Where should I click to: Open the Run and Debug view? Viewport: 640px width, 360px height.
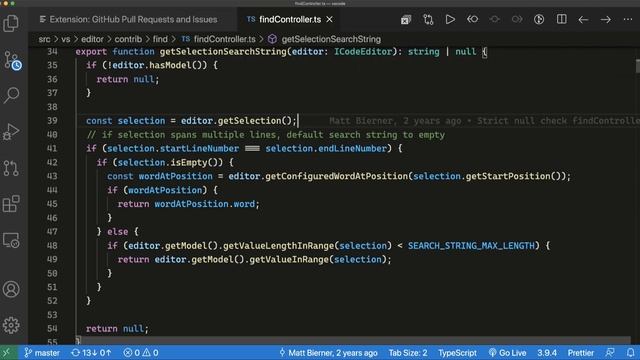click(x=11, y=132)
